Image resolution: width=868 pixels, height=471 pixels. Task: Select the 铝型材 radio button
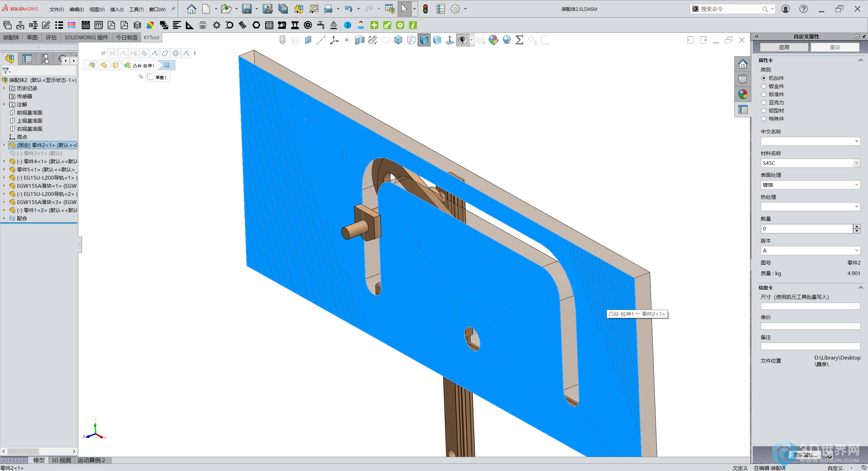pyautogui.click(x=764, y=111)
